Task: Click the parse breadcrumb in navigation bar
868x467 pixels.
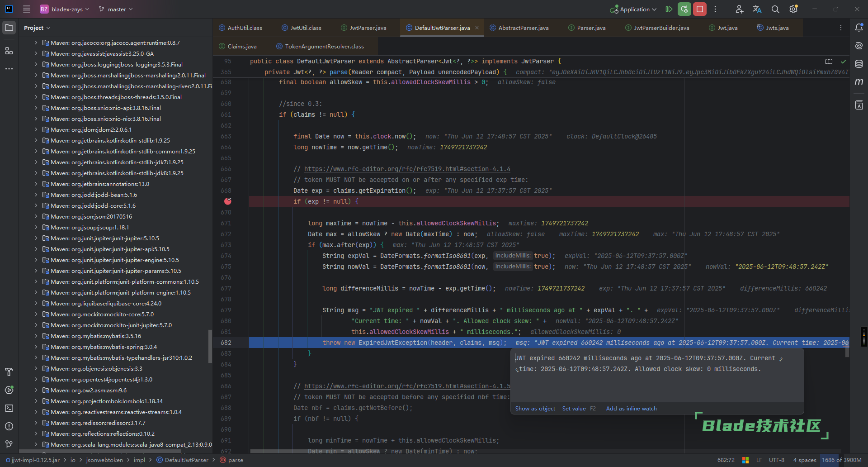Action: pos(231,460)
